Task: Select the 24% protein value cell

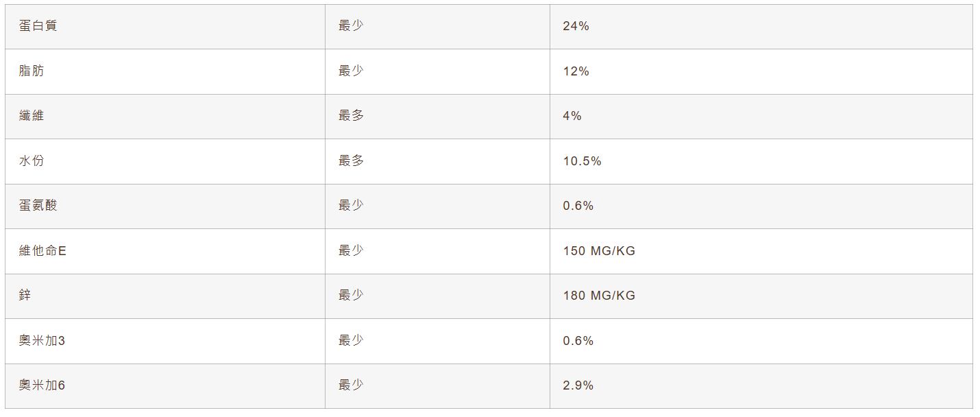Action: pyautogui.click(x=576, y=27)
